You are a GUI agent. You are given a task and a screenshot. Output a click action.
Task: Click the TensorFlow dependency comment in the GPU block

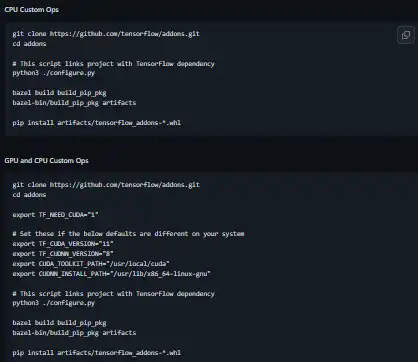coord(113,294)
